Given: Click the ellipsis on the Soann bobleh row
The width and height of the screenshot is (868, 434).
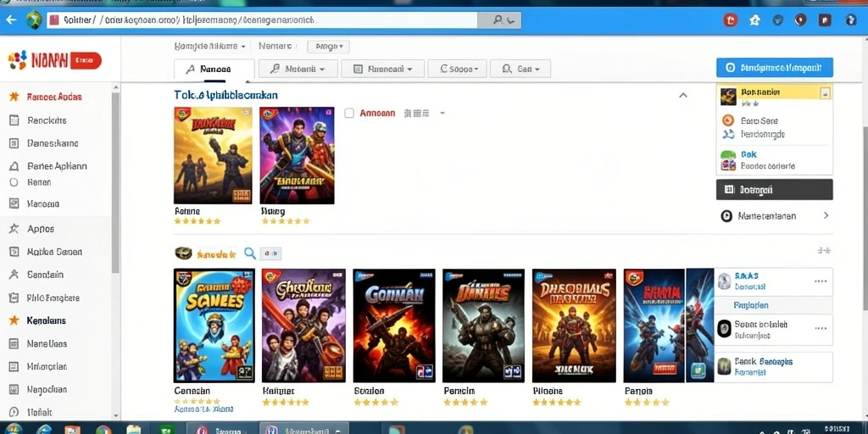Looking at the screenshot, I should [821, 327].
